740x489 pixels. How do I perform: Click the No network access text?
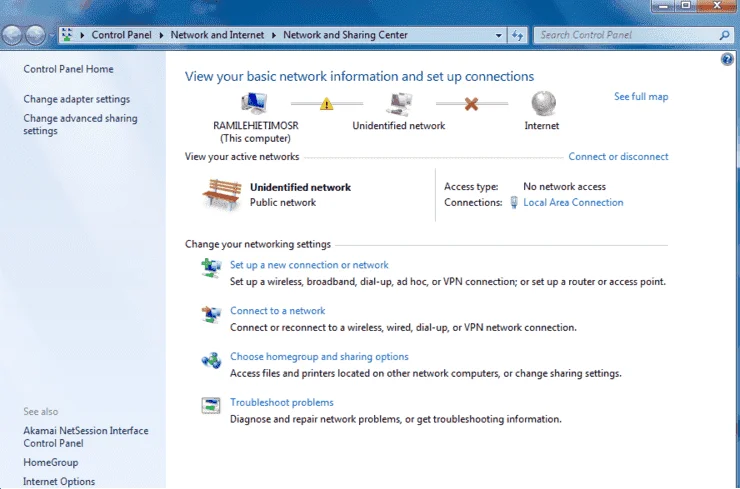point(564,187)
